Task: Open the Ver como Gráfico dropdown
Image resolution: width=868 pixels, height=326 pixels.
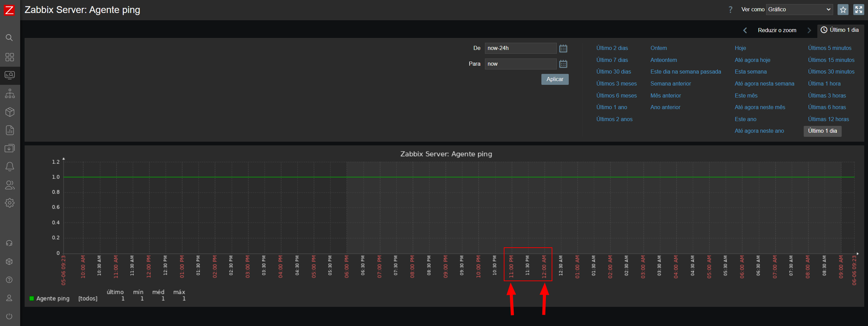Action: click(800, 10)
